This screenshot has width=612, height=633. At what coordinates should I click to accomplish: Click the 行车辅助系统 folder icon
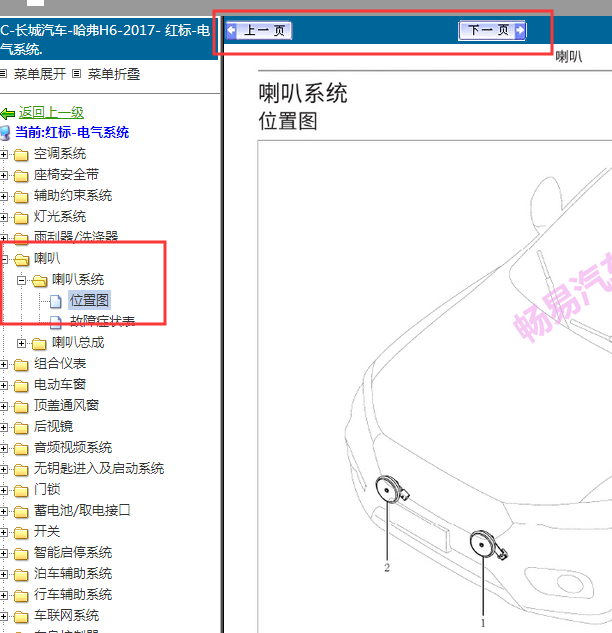tap(21, 595)
